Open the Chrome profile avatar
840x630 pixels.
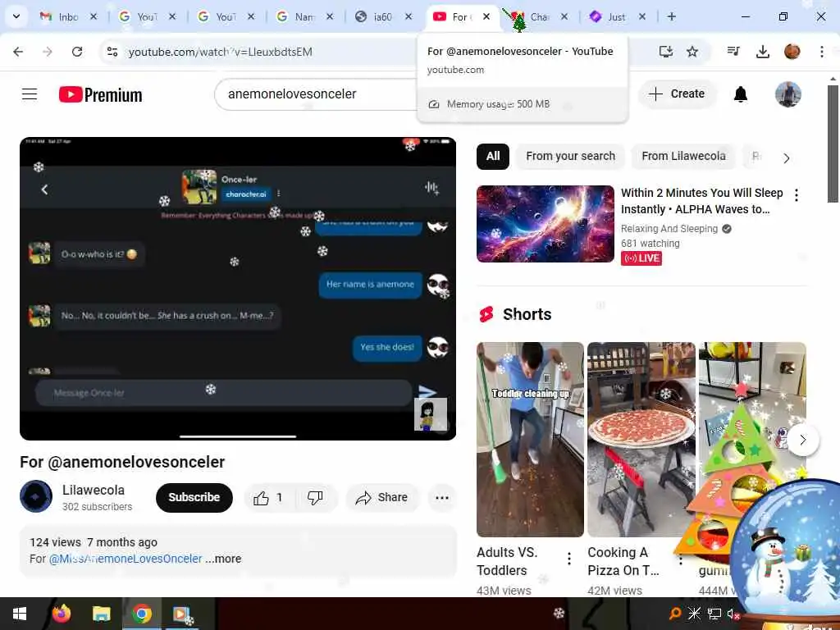pyautogui.click(x=792, y=52)
